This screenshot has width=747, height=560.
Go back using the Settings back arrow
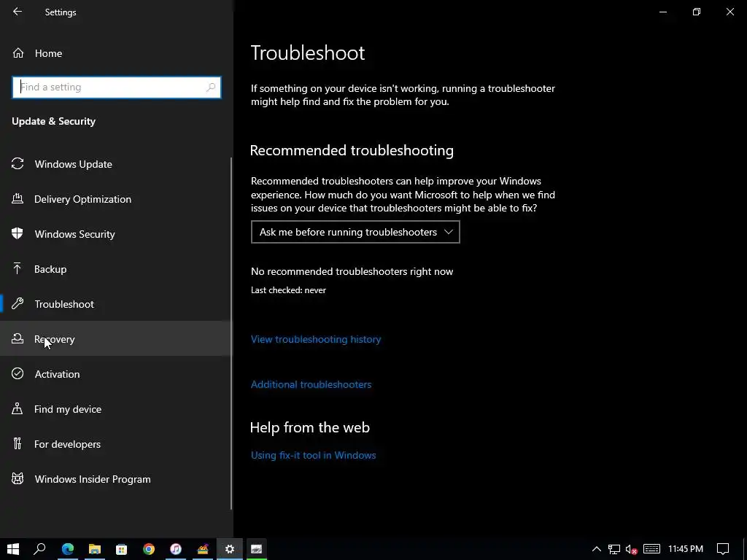coord(18,12)
